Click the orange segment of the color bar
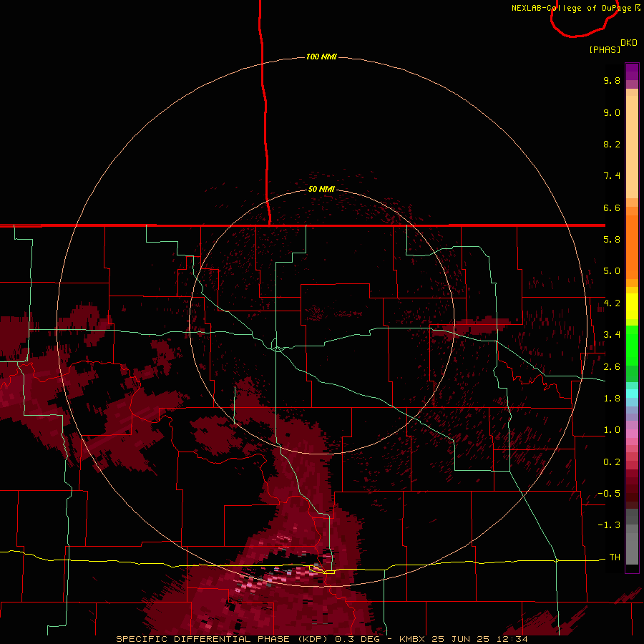Viewport: 644px width, 644px height. point(632,246)
